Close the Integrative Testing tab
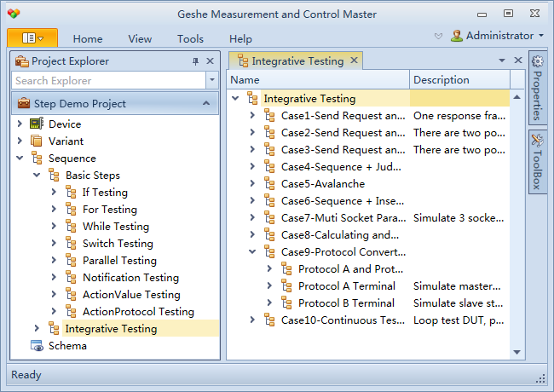The image size is (554, 392). pyautogui.click(x=354, y=61)
